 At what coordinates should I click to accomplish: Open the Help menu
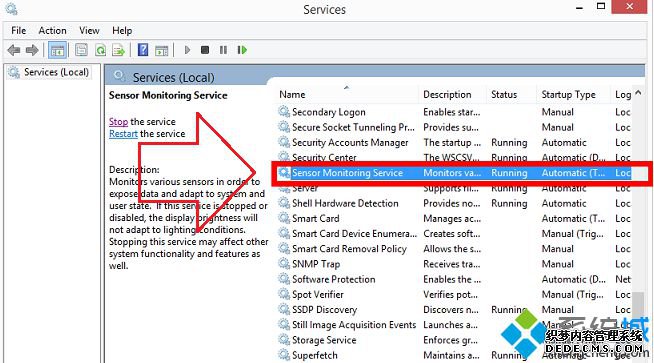122,30
